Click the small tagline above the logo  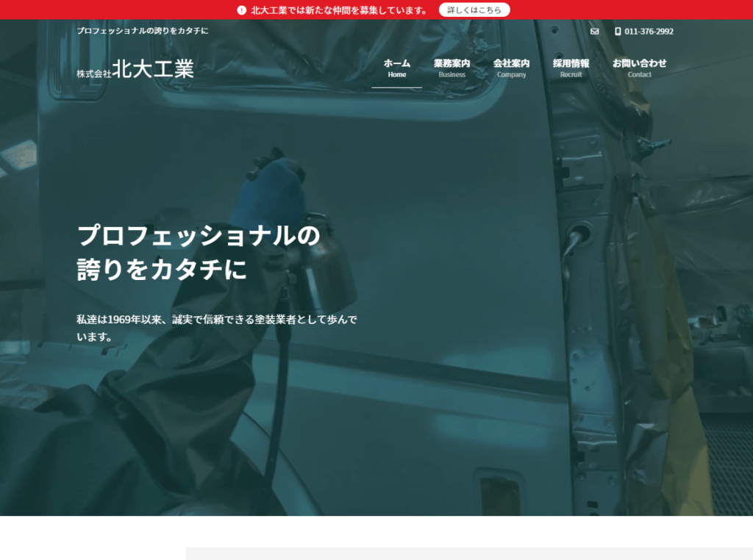pyautogui.click(x=143, y=31)
